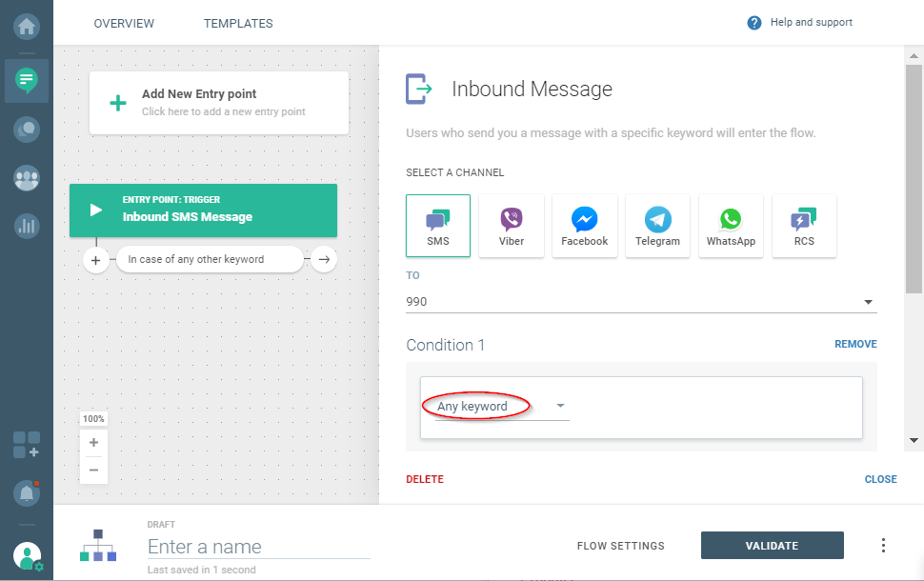Image resolution: width=924 pixels, height=581 pixels.
Task: Click the panel scrollbar up arrow
Action: 914,56
